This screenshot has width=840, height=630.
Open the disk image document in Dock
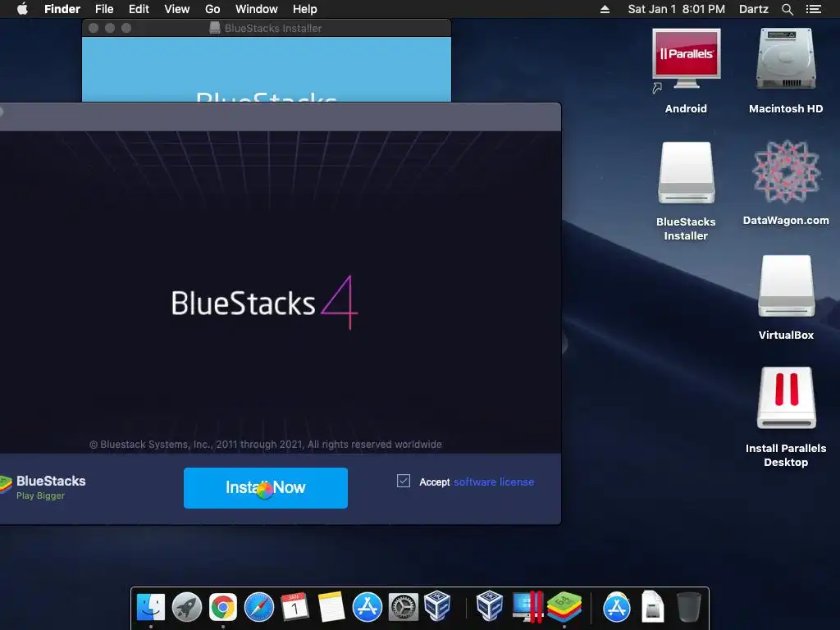653,607
